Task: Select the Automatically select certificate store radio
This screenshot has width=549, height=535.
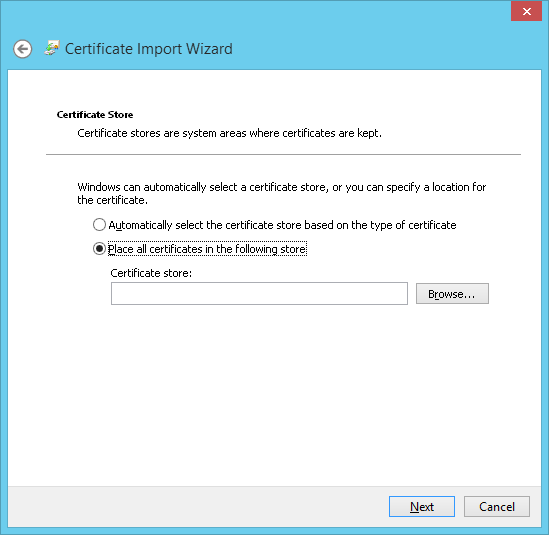Action: 99,225
